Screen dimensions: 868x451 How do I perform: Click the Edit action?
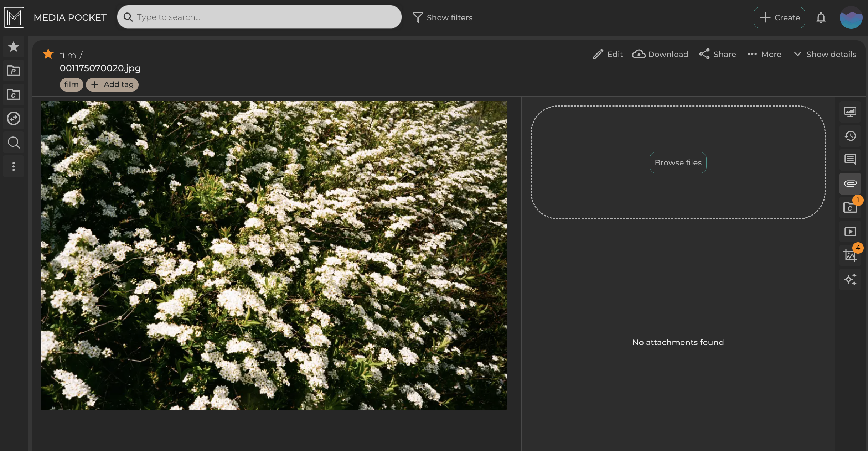pyautogui.click(x=608, y=54)
